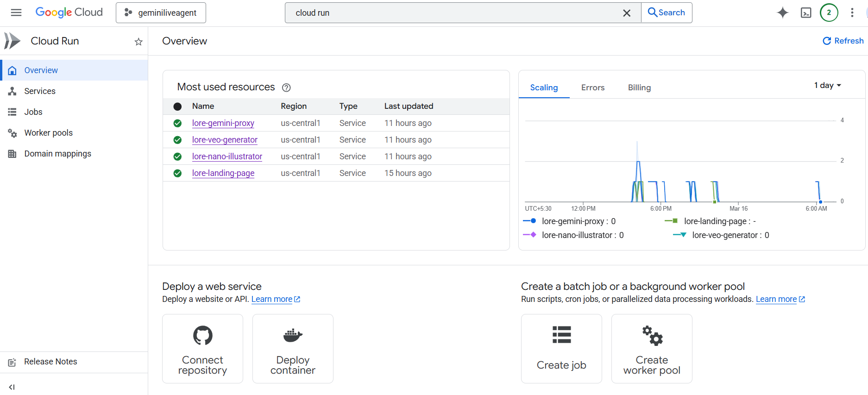868x395 pixels.
Task: Click the Google Cloud logo
Action: coord(69,13)
